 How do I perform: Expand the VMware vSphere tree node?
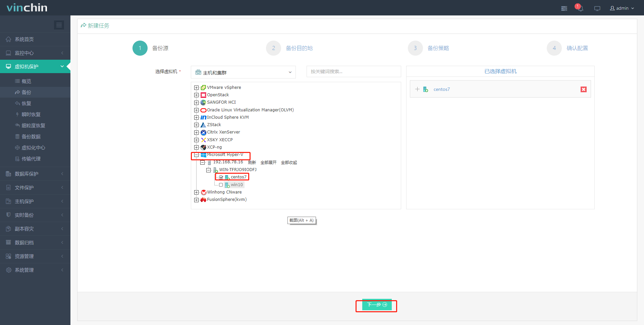196,88
